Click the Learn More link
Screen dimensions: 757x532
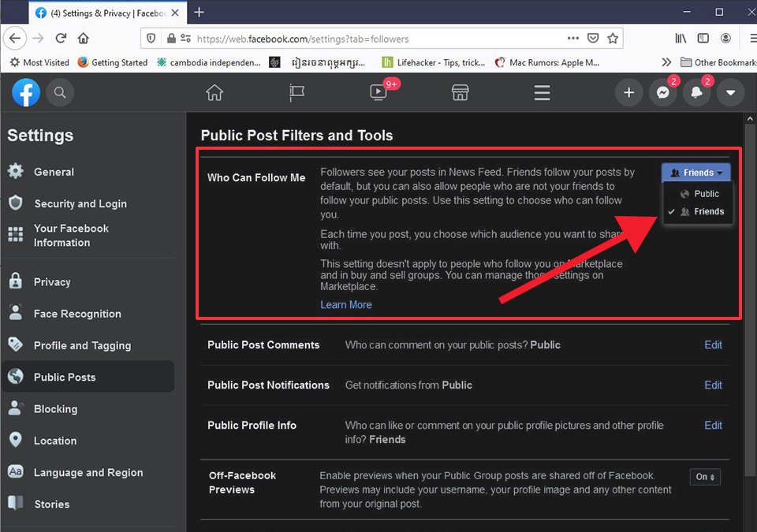(x=345, y=305)
